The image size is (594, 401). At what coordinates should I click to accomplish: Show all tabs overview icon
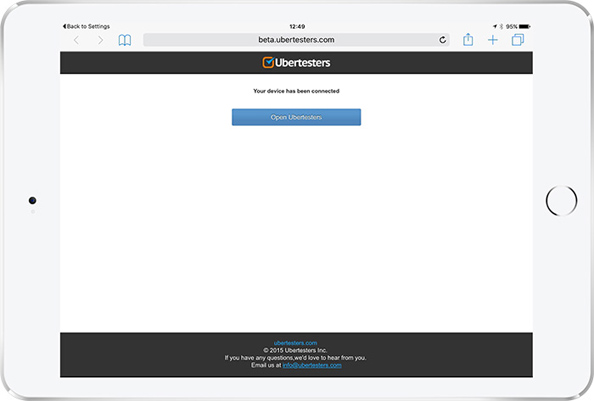[x=518, y=40]
